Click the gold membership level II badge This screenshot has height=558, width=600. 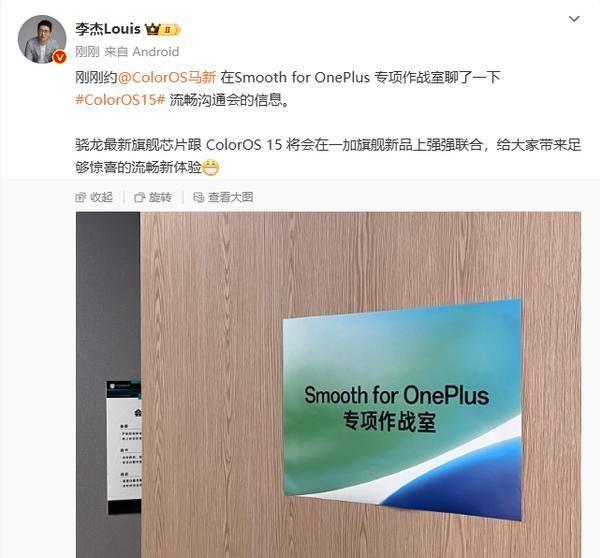tap(170, 29)
